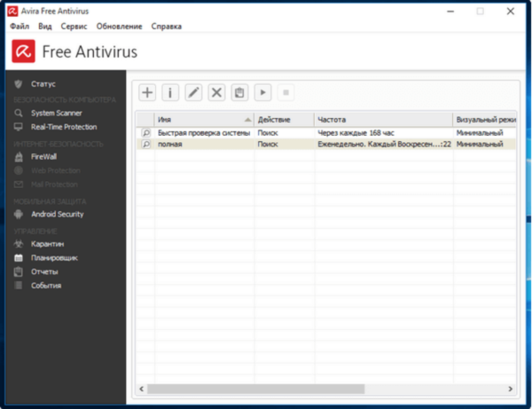Click envelope icon beside Mail Protection

click(x=19, y=185)
